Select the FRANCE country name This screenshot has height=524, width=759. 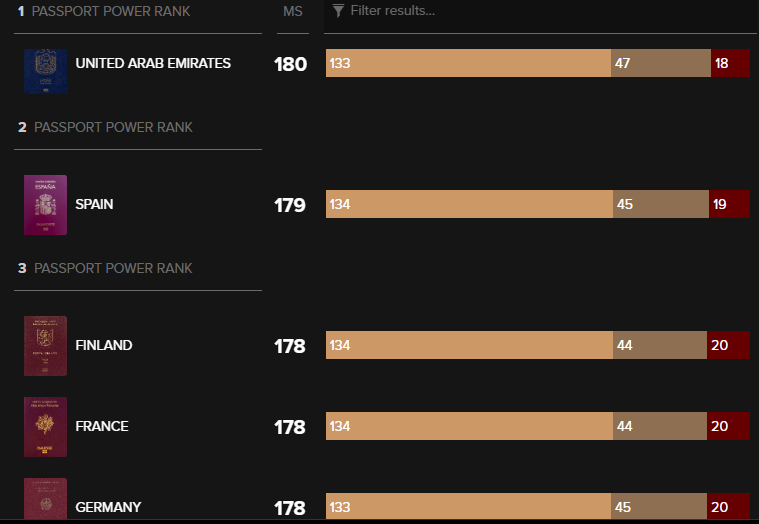point(102,426)
